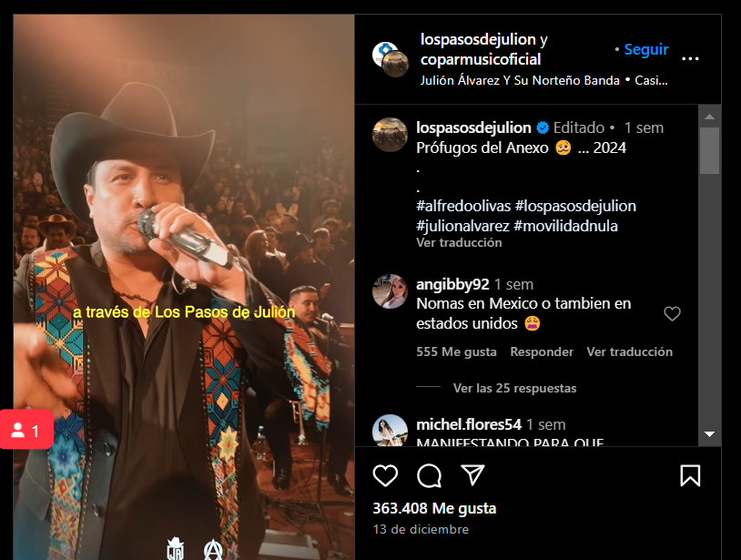
Task: Click Ver traducción under the caption
Action: pyautogui.click(x=459, y=243)
